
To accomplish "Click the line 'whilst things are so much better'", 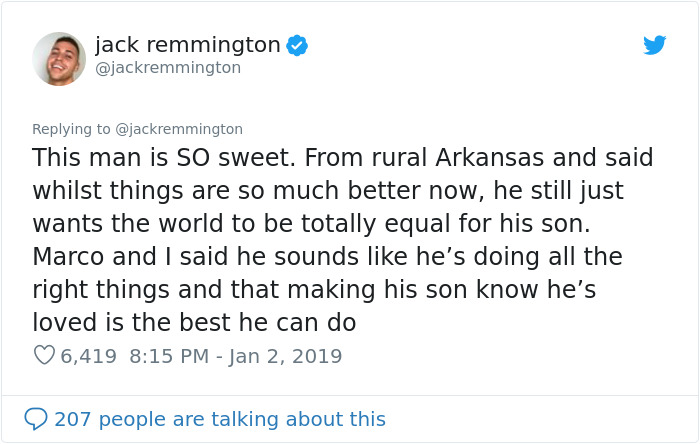I will click(327, 191).
